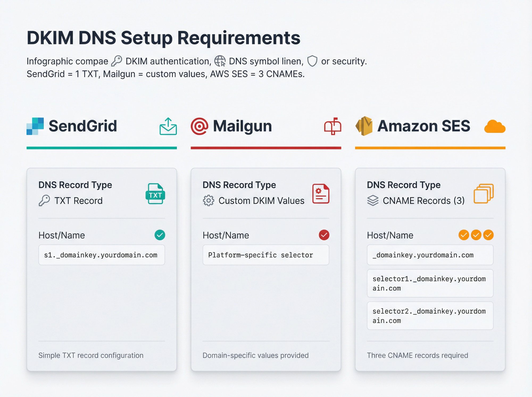Image resolution: width=532 pixels, height=397 pixels.
Task: Click the Simple TXT record configuration link
Action: click(91, 355)
